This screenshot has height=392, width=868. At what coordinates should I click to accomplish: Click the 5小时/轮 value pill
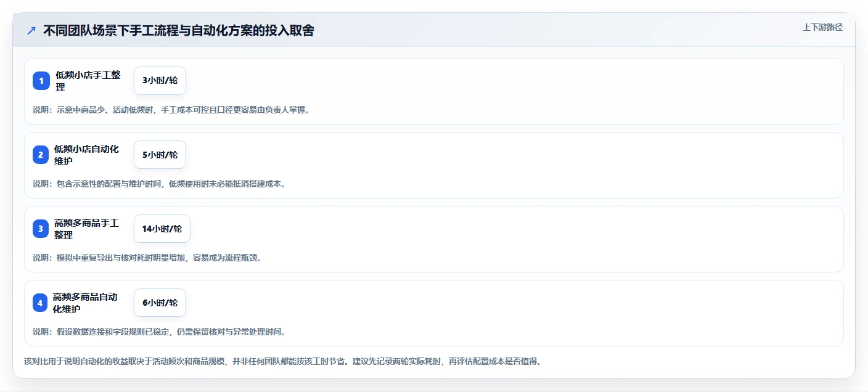click(160, 155)
